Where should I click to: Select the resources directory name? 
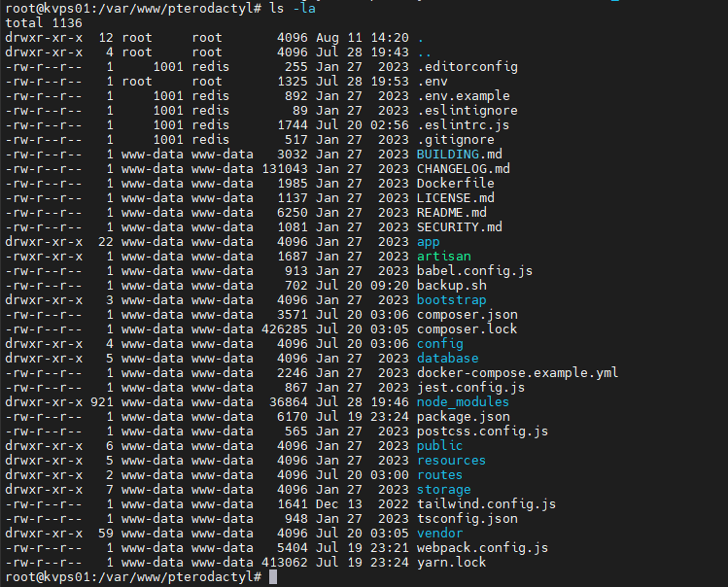tap(452, 461)
